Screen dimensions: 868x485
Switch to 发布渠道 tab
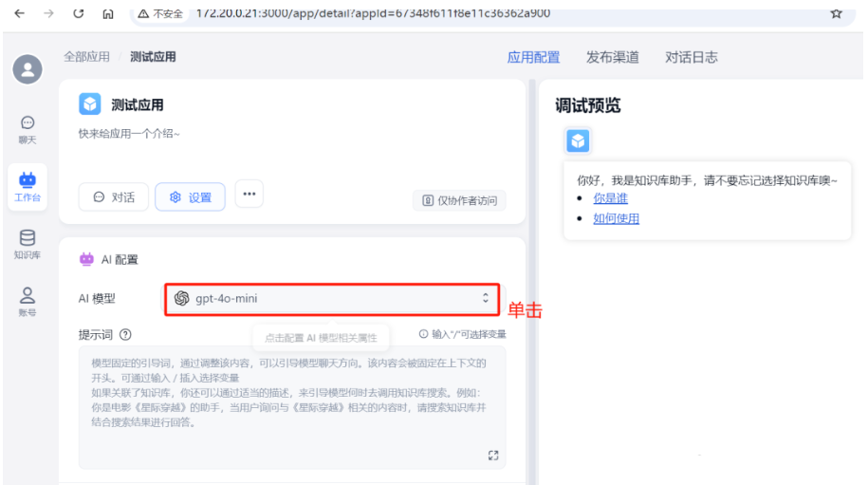point(612,57)
